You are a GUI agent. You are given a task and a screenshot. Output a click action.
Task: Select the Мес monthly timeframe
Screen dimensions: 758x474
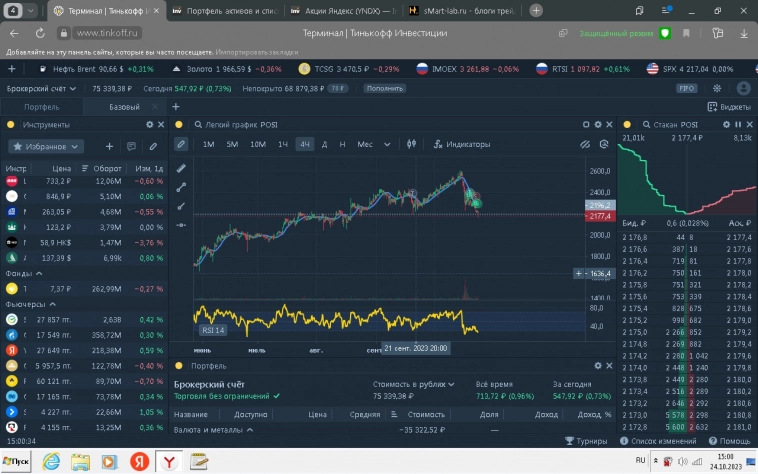[x=365, y=144]
